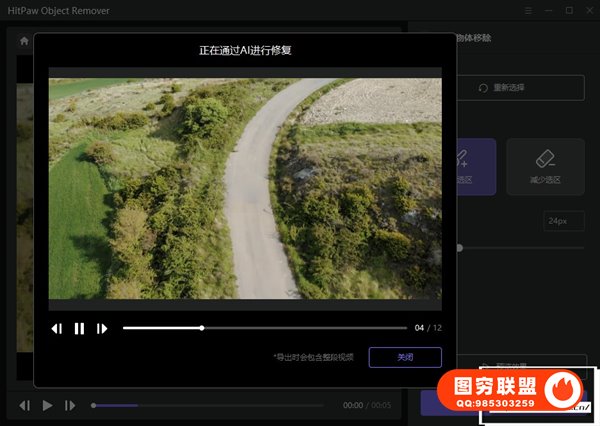Viewport: 600px width, 426px height.
Task: Minimize the HitPaw Object Remover window
Action: point(549,10)
